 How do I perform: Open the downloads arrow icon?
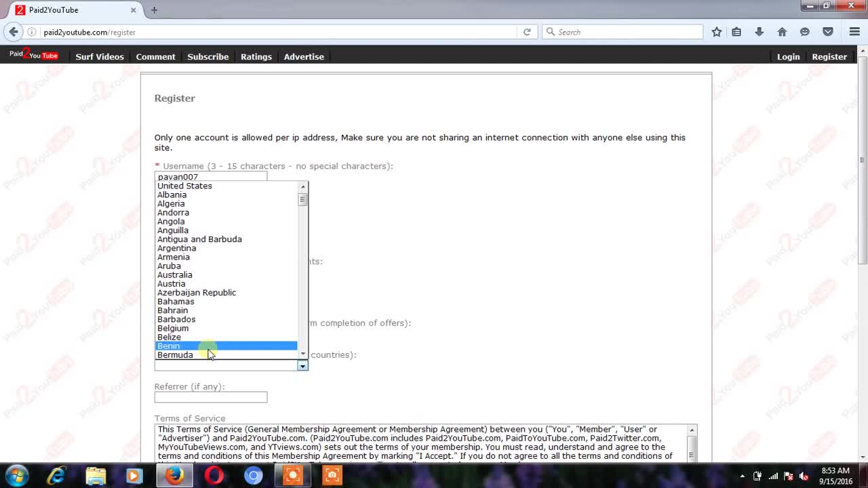[759, 32]
